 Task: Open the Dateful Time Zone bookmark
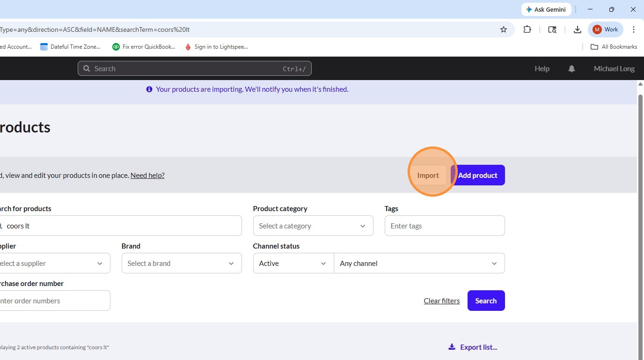click(x=70, y=47)
